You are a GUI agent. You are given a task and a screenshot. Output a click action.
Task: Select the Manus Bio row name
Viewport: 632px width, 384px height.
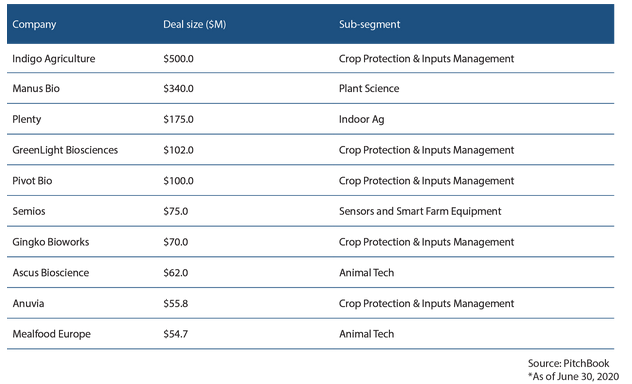tap(36, 89)
